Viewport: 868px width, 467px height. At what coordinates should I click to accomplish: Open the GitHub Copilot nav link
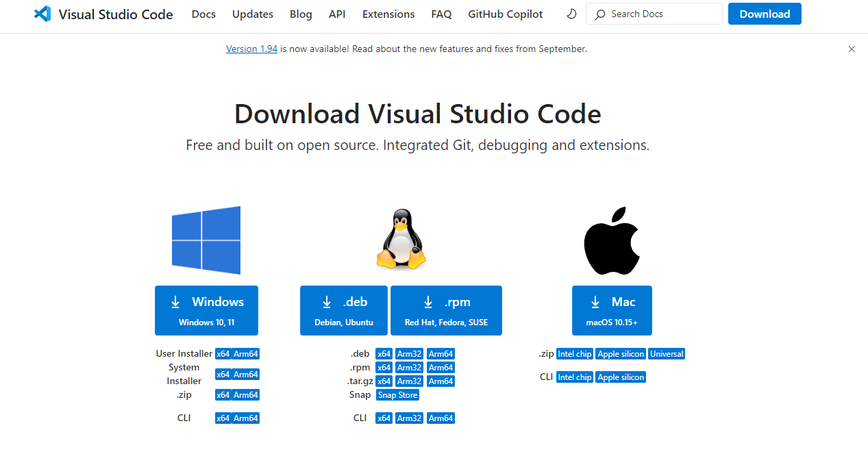point(506,14)
